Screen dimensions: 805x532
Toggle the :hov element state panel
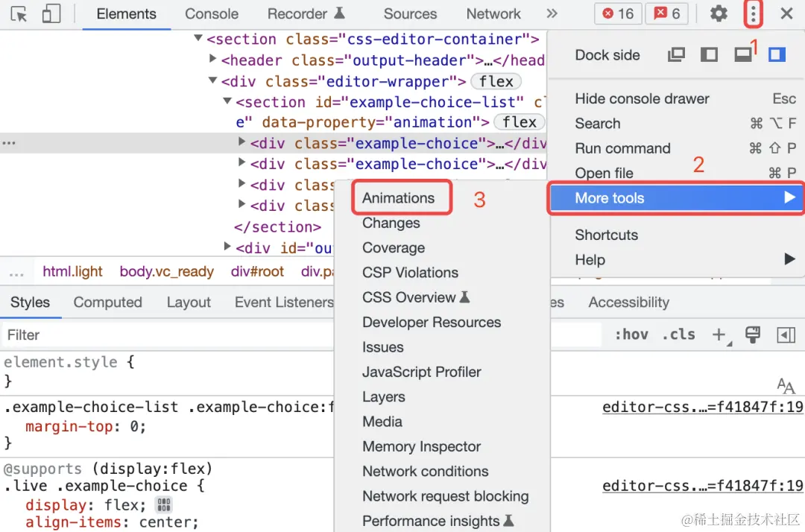[631, 335]
